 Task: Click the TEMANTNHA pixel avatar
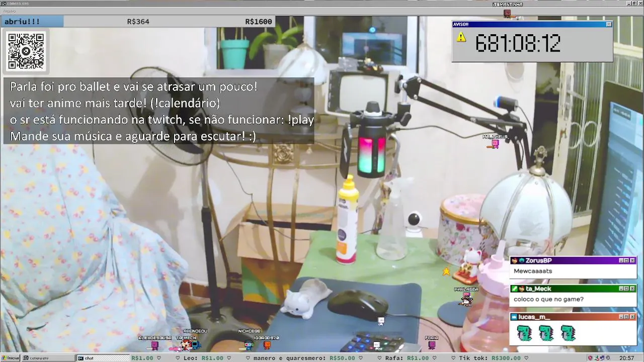coord(508,13)
